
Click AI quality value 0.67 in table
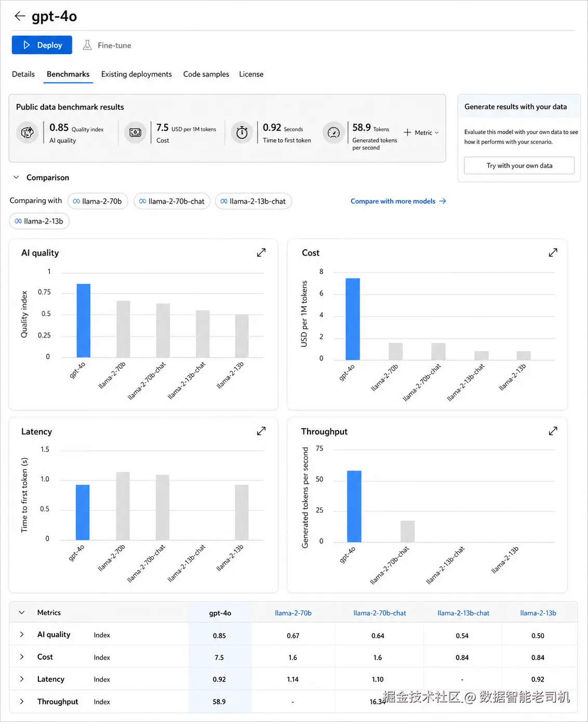point(293,636)
